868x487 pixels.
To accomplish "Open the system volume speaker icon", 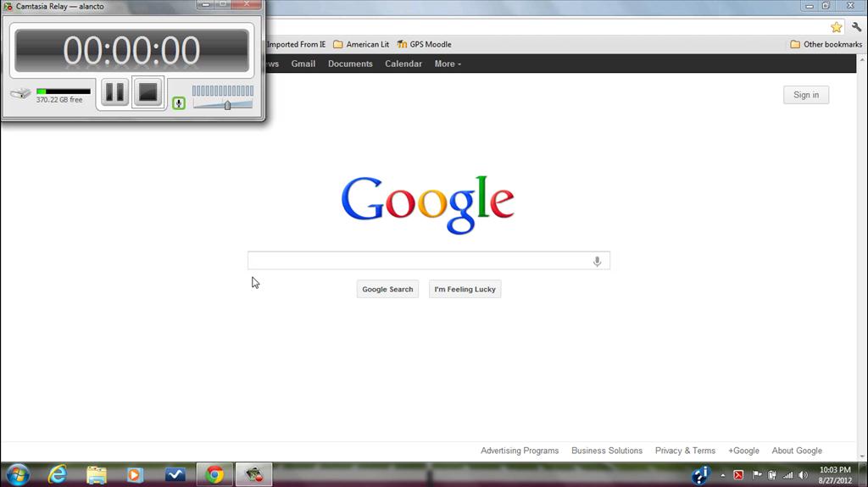I will 804,475.
